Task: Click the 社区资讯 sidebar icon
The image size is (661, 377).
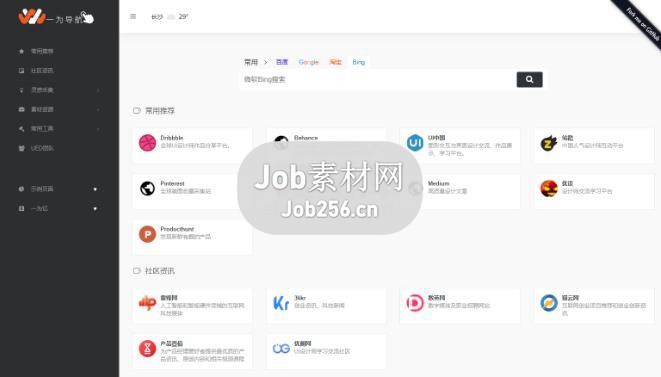Action: pyautogui.click(x=21, y=70)
